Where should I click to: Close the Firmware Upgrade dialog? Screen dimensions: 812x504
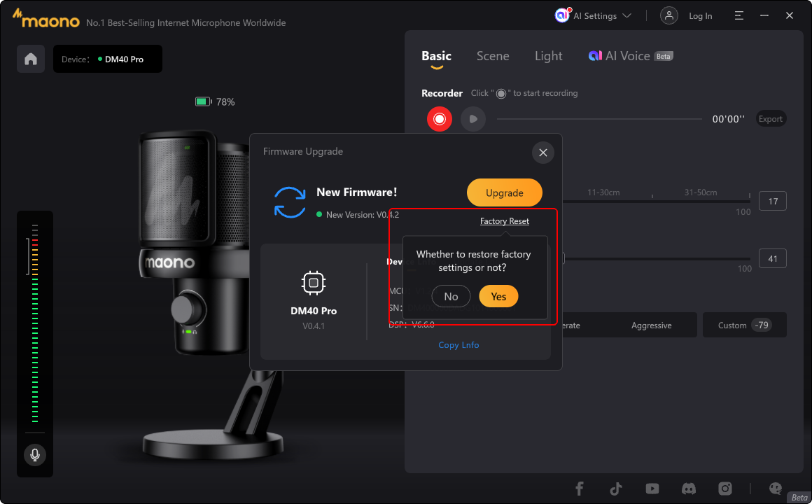click(x=542, y=153)
